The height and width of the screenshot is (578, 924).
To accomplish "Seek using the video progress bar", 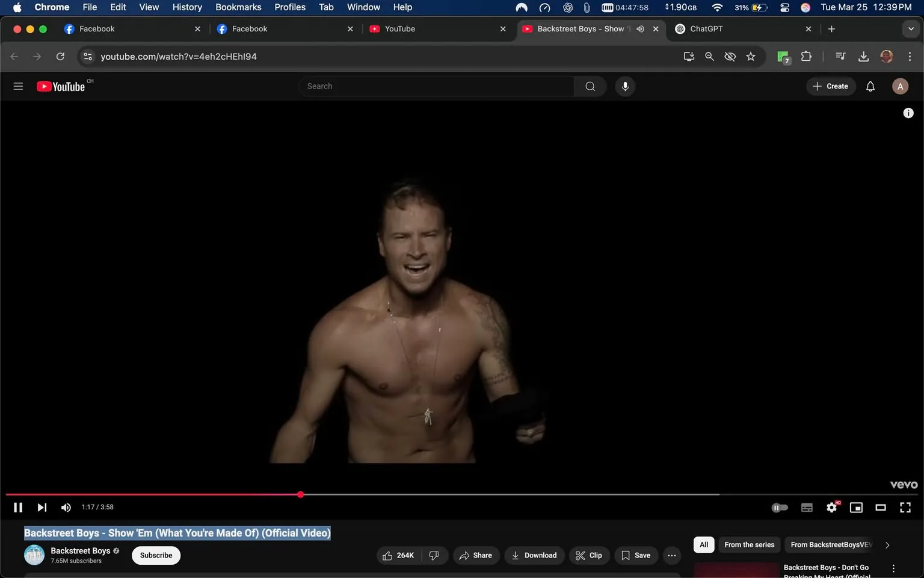I will click(x=421, y=494).
